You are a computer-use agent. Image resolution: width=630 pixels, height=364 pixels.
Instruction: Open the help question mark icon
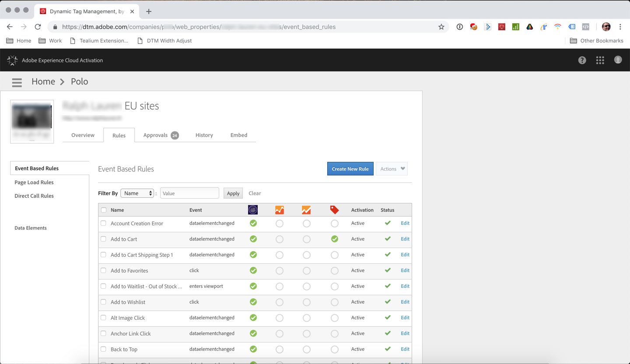(x=582, y=60)
